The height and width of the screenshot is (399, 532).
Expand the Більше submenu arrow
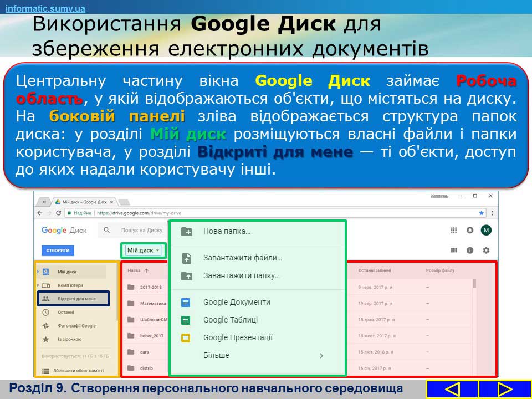pyautogui.click(x=321, y=356)
